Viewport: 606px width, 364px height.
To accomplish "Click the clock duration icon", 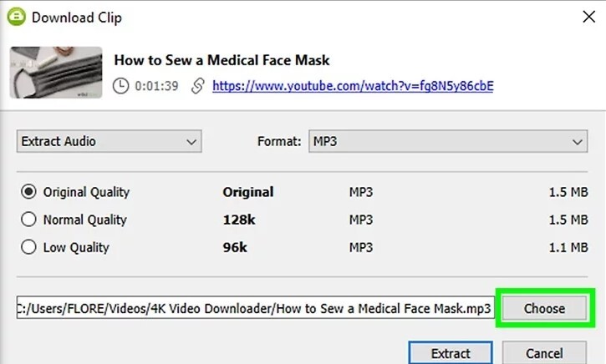I will [x=120, y=86].
